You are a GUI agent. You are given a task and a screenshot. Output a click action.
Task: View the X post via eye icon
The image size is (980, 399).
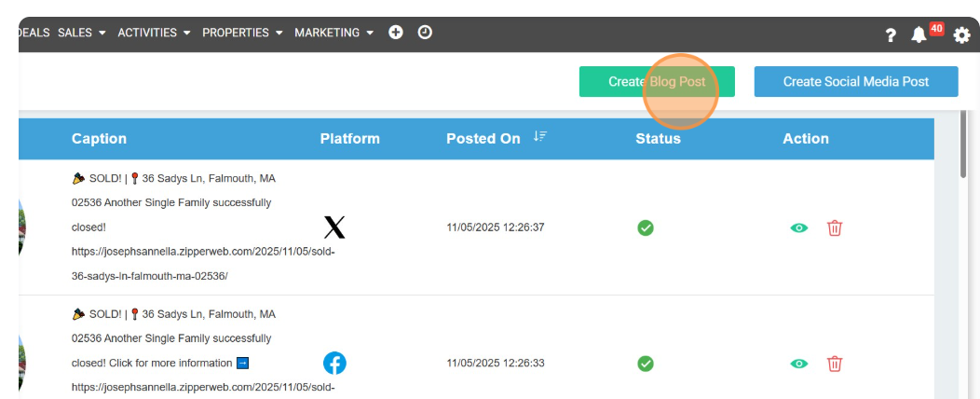click(x=798, y=227)
